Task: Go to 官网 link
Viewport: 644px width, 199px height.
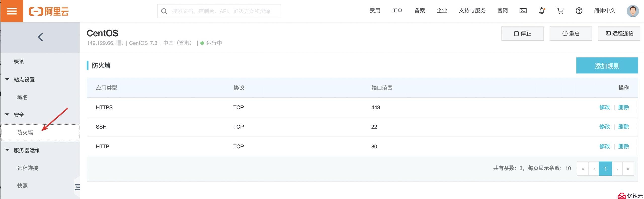Action: (503, 11)
